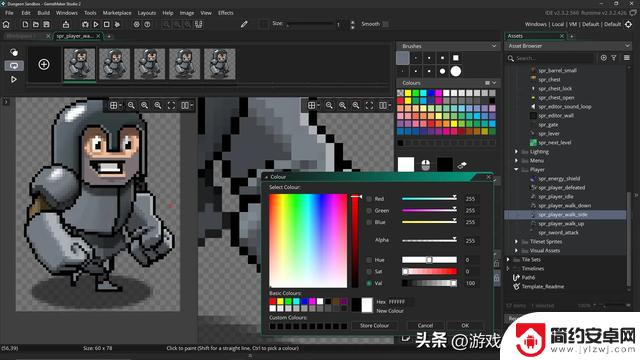
Task: Expand the Menu folder
Action: pos(516,160)
